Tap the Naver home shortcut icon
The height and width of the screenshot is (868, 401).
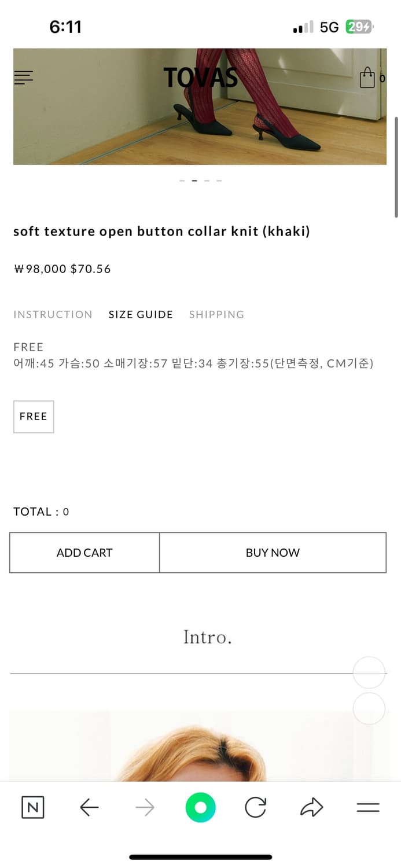32,807
